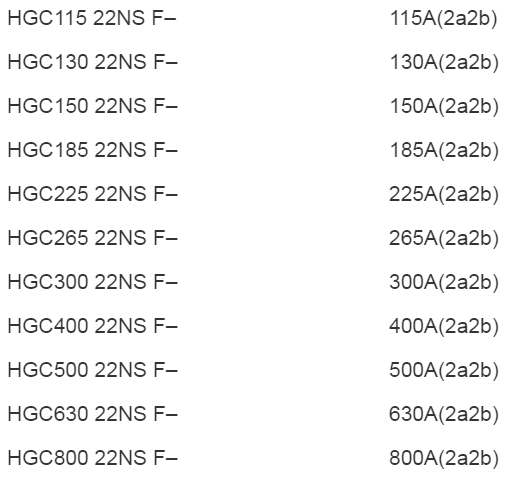Select the HGC150 22NS F– entry
The image size is (506, 480).
pyautogui.click(x=92, y=106)
